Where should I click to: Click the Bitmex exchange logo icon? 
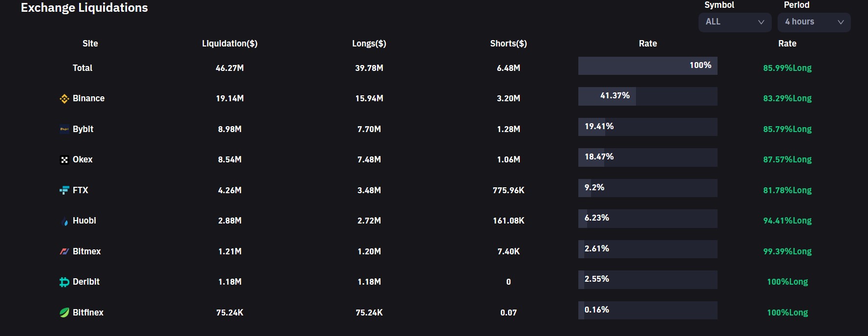[64, 251]
